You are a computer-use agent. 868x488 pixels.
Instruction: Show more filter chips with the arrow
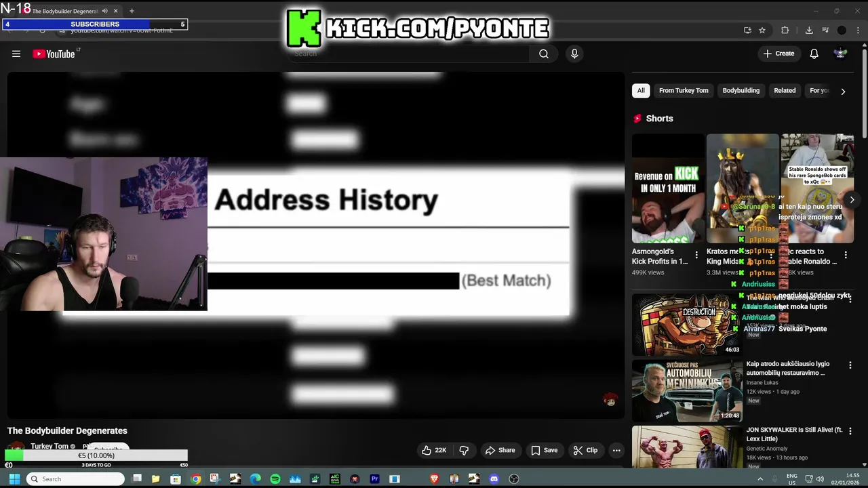click(x=843, y=91)
